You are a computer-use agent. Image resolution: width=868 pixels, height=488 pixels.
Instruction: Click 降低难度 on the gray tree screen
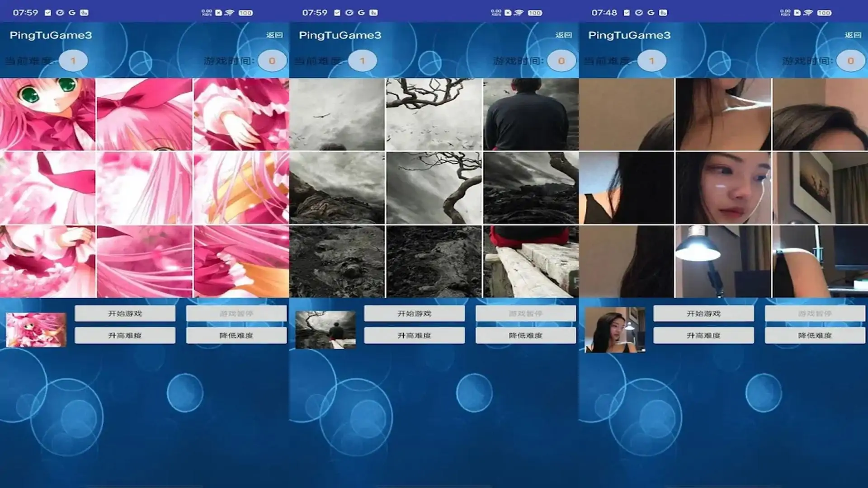click(x=526, y=335)
